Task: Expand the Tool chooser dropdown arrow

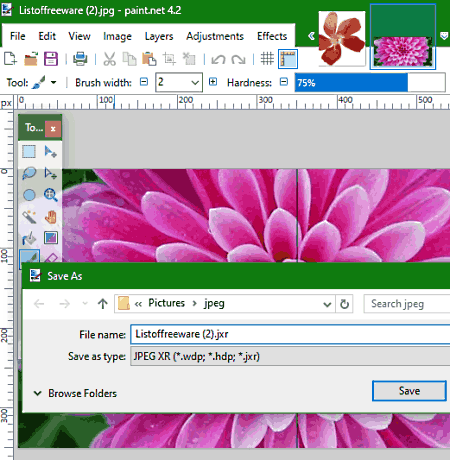Action: click(53, 82)
